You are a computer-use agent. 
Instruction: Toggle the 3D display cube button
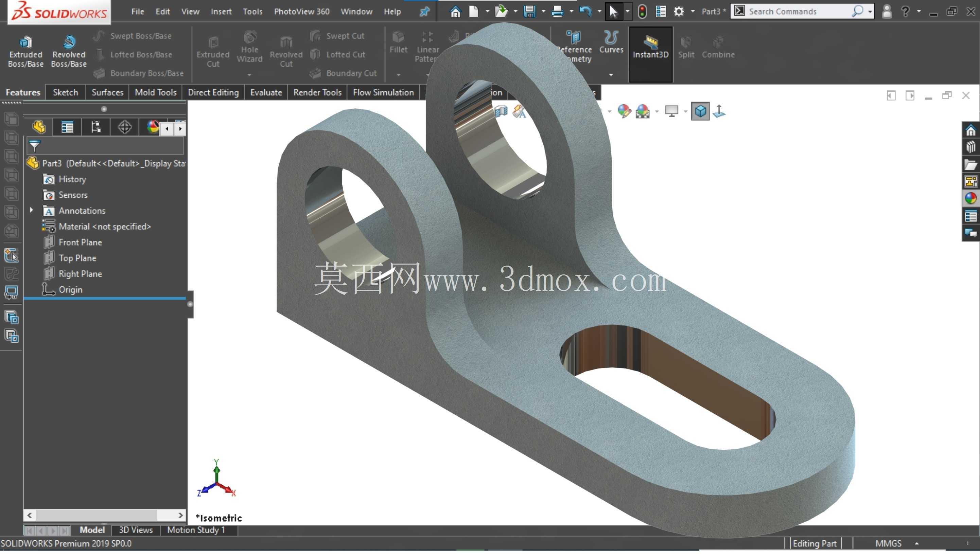tap(700, 111)
